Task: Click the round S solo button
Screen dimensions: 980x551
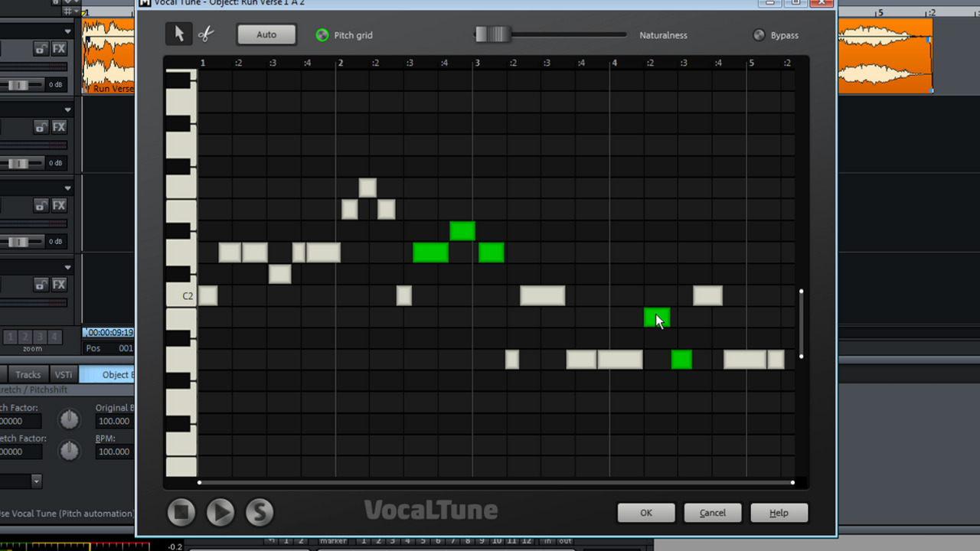Action: 260,512
